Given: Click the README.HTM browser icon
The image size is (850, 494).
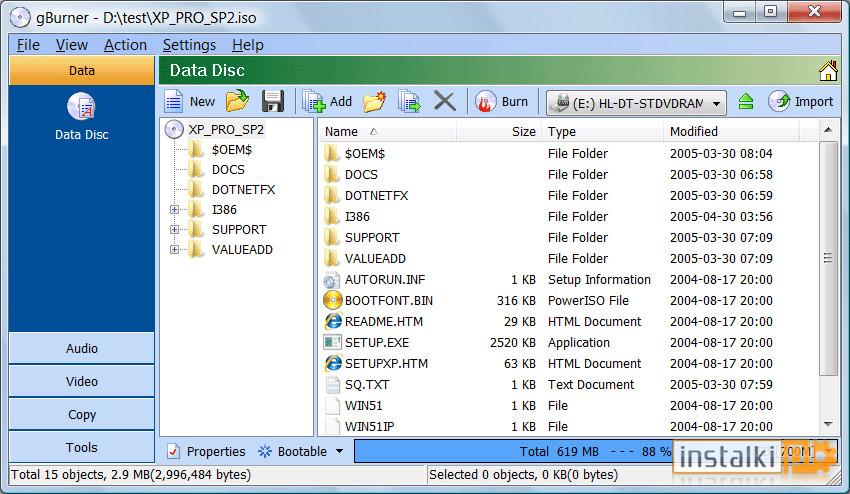Looking at the screenshot, I should (332, 321).
